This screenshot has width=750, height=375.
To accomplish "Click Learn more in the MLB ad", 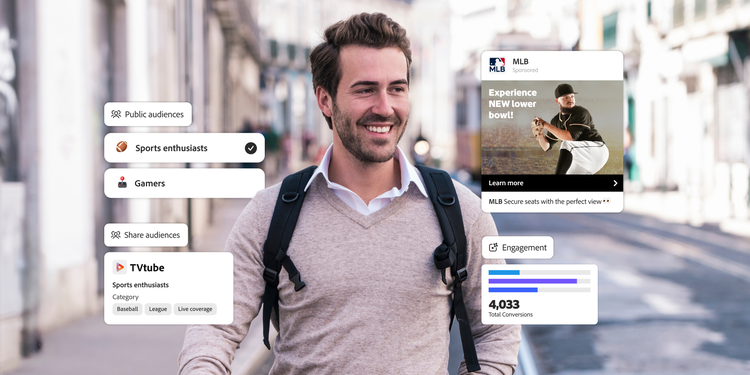I will point(552,183).
